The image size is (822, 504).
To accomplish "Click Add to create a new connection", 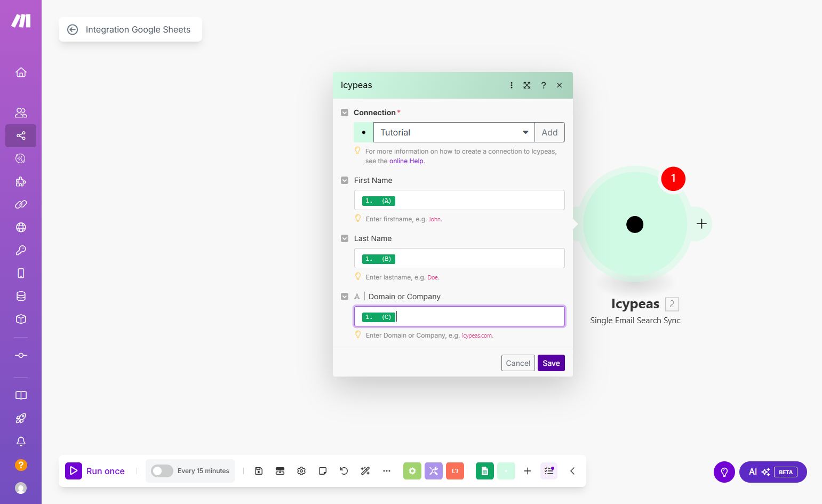I will tap(549, 132).
